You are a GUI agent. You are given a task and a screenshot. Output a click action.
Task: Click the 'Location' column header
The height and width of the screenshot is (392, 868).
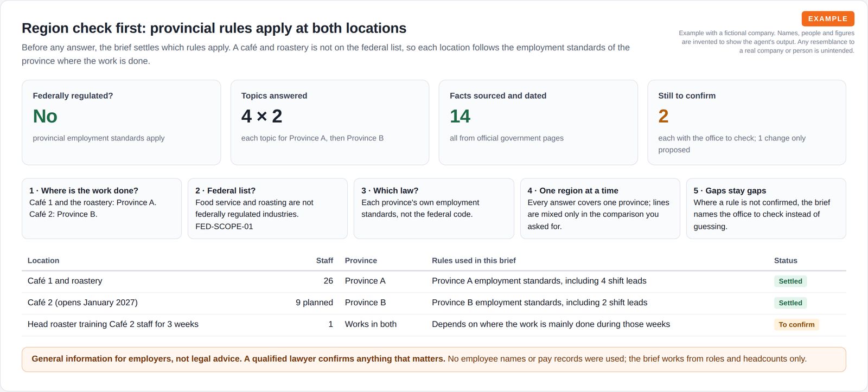point(43,261)
